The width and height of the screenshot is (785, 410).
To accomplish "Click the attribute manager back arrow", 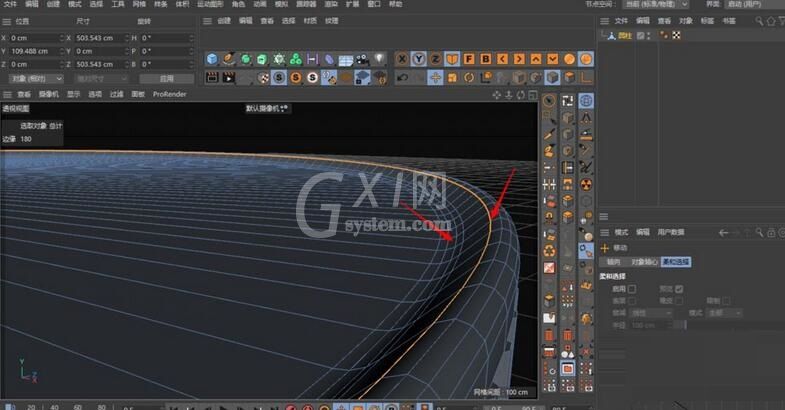I will [723, 232].
